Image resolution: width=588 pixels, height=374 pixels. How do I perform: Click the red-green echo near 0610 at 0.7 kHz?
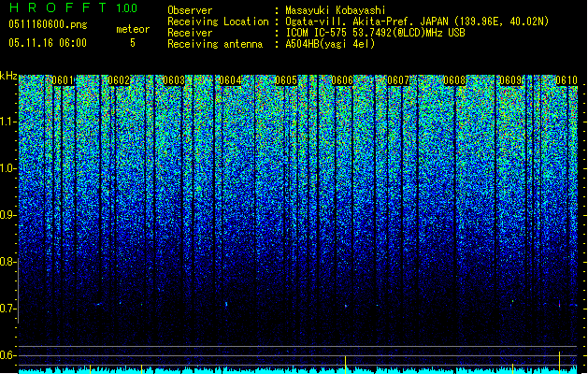coord(560,304)
